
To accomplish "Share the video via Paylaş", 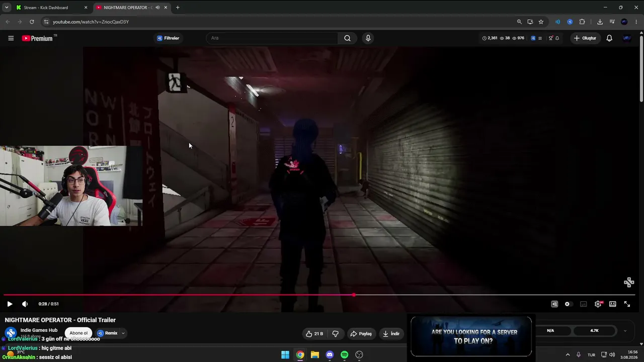I will [361, 333].
